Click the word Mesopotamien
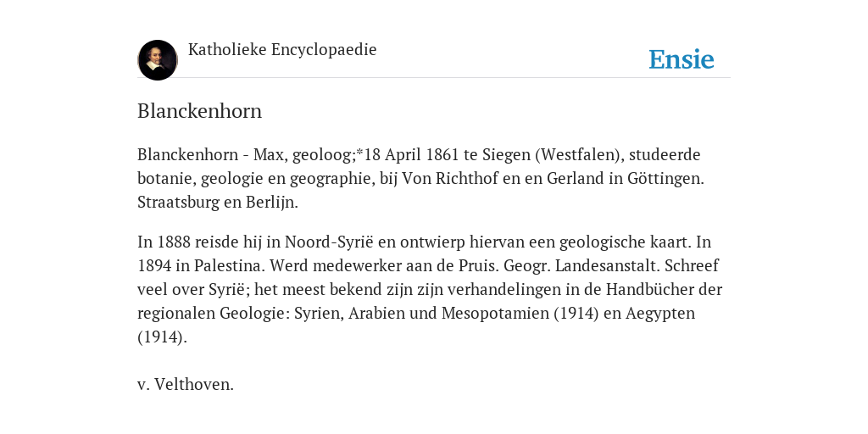 tap(496, 314)
